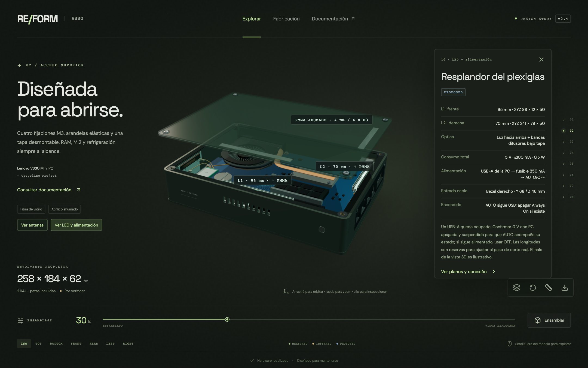Close the Resplandor del plexiglas panel
Image resolution: width=588 pixels, height=368 pixels.
click(x=541, y=59)
